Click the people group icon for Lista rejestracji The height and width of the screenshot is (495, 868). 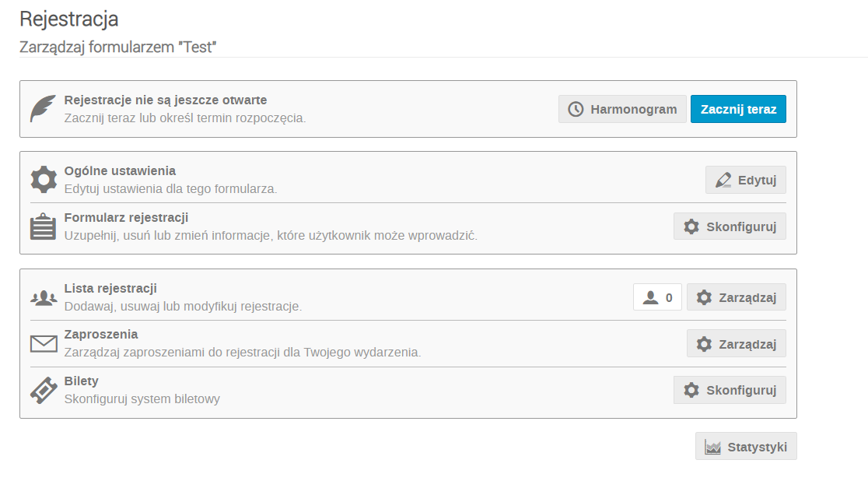point(44,298)
